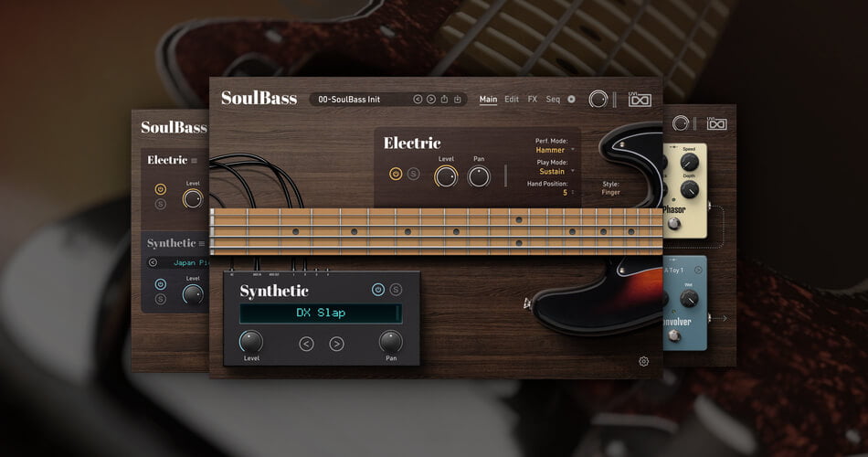Screen dimensions: 868x457
Task: Toggle Synthetic power in left back window
Action: tap(161, 284)
